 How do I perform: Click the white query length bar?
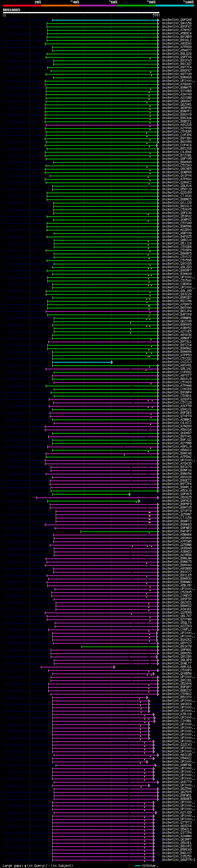[81, 12]
